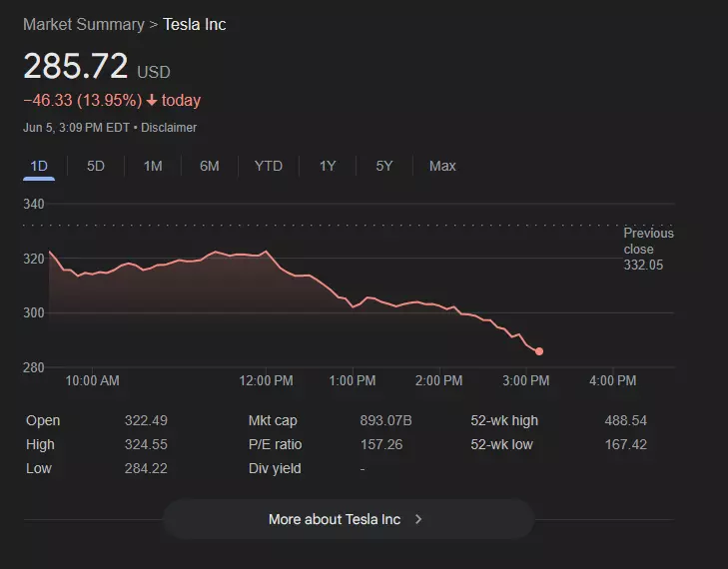This screenshot has width=728, height=569.
Task: Click the Div yield label
Action: 275,469
